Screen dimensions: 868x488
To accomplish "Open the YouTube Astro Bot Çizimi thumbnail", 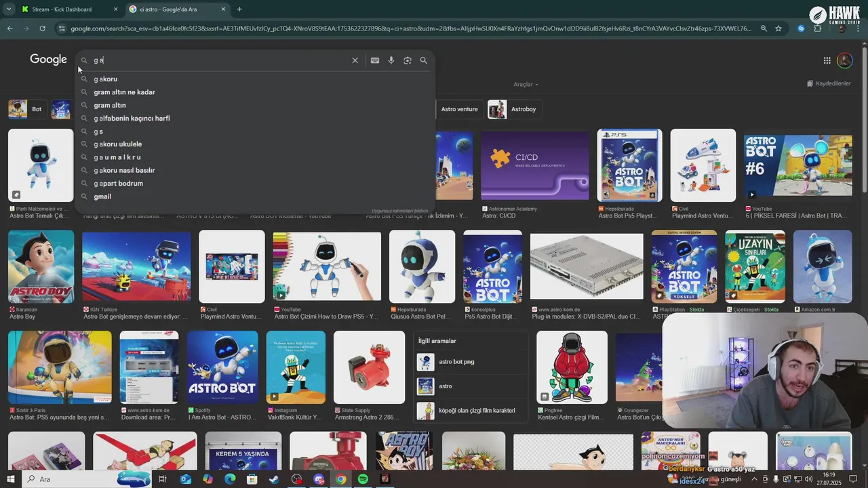I will [327, 266].
